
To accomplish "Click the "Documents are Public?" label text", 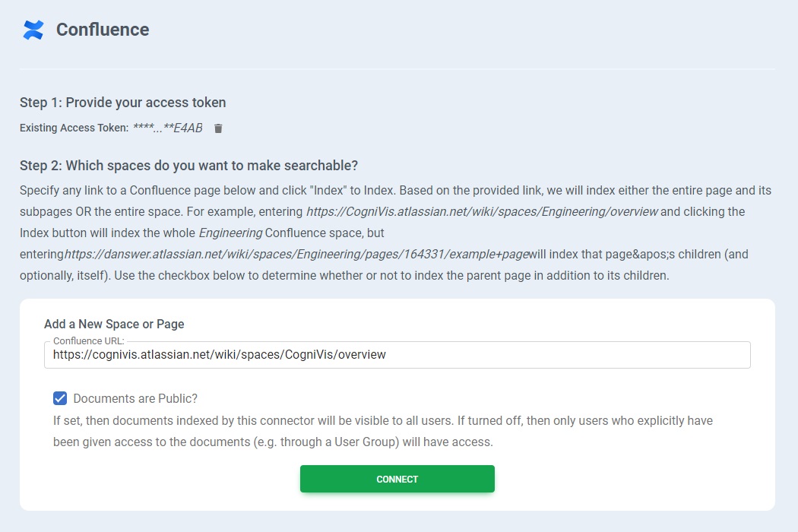I will pyautogui.click(x=135, y=398).
